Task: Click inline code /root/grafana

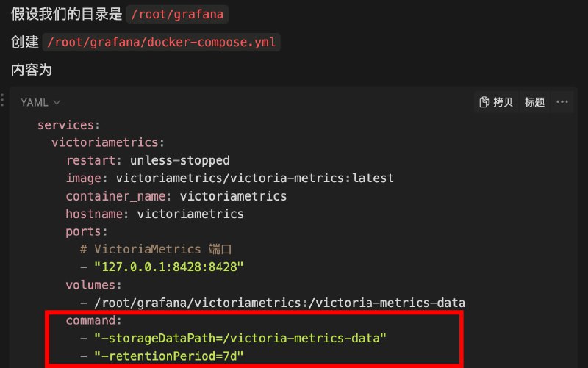Action: point(177,14)
